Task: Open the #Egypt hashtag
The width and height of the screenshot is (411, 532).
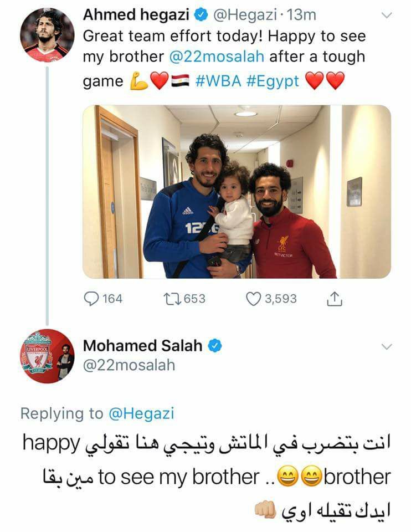Action: click(x=273, y=81)
